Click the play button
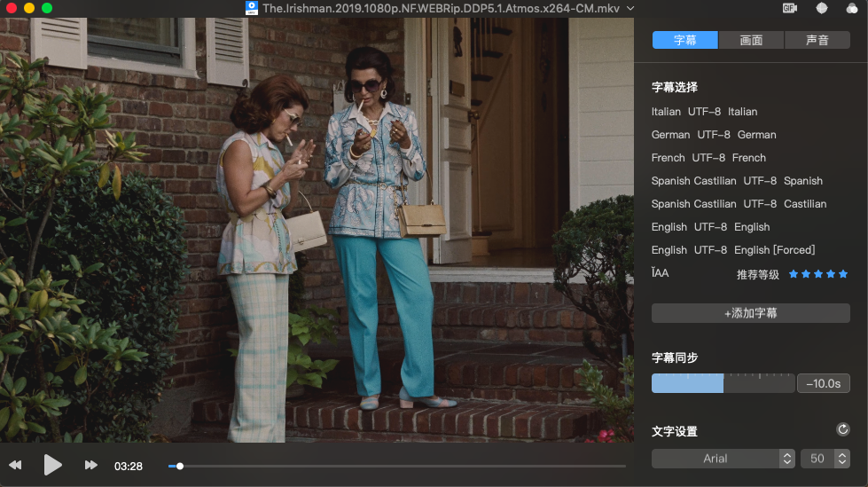Viewport: 868px width, 487px height. (52, 465)
